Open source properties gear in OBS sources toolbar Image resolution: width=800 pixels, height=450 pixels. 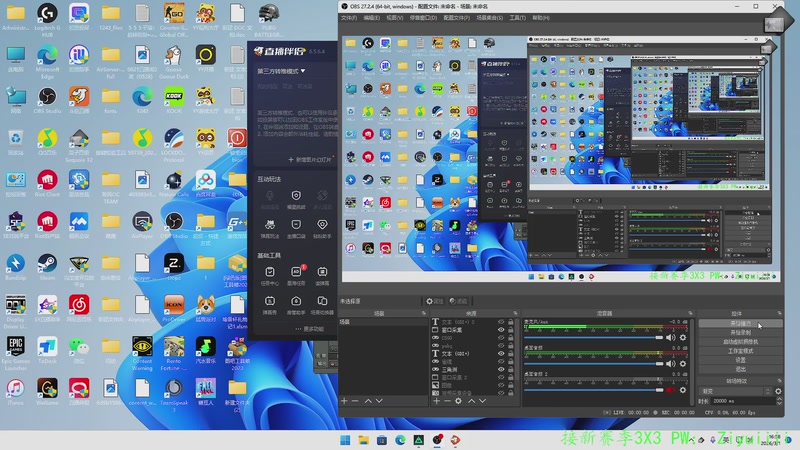(458, 401)
